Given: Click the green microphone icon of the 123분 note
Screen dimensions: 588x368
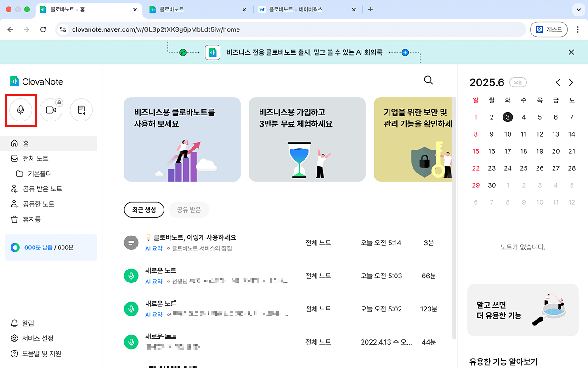Looking at the screenshot, I should 131,309.
